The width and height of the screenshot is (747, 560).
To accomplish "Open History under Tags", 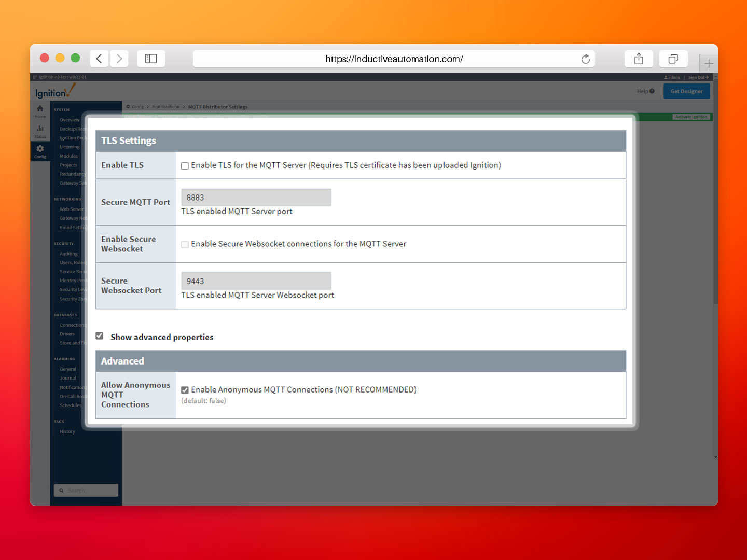I will (x=67, y=431).
